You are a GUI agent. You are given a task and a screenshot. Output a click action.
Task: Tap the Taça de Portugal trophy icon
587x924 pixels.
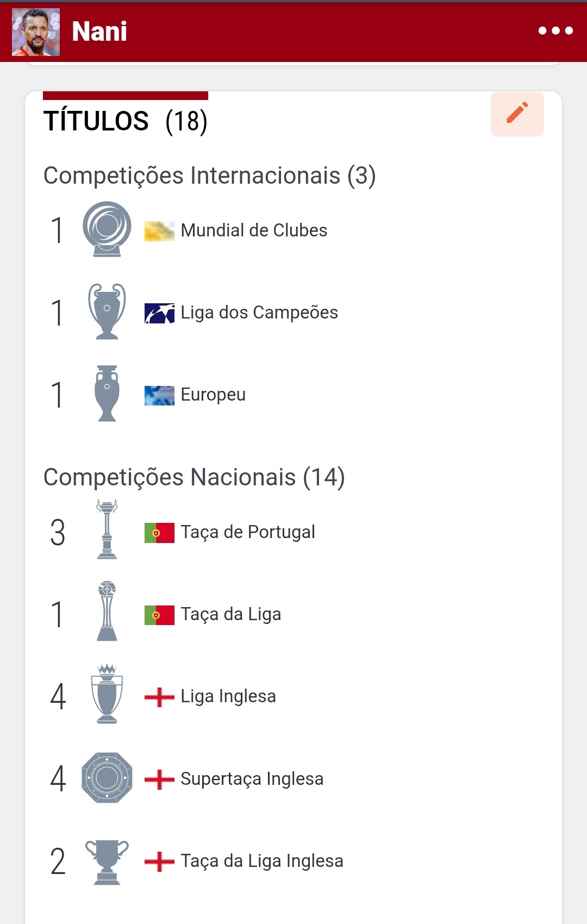pyautogui.click(x=107, y=530)
